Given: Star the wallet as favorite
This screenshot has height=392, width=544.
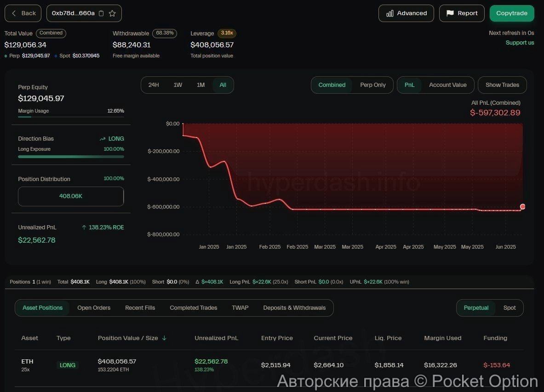Looking at the screenshot, I should [112, 13].
